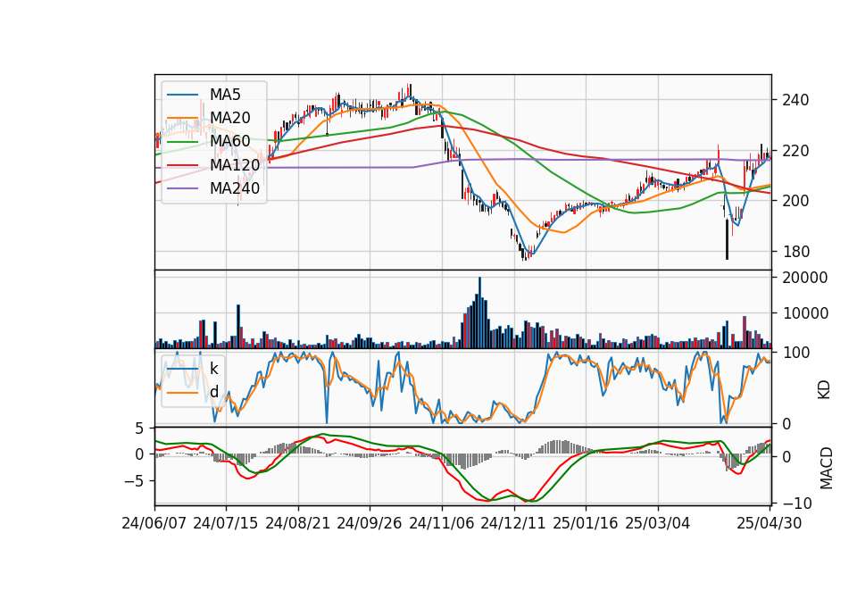This screenshot has height=616, width=857.
Task: Click the 220 price axis label
Action: (795, 151)
